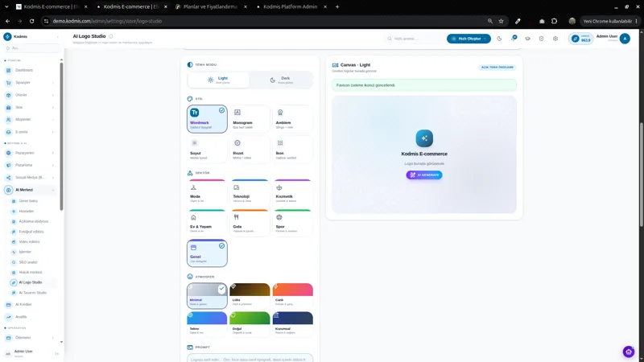Viewport: 644px width, 362px height.
Task: Select the Kozmetik sector card
Action: [x=292, y=192]
